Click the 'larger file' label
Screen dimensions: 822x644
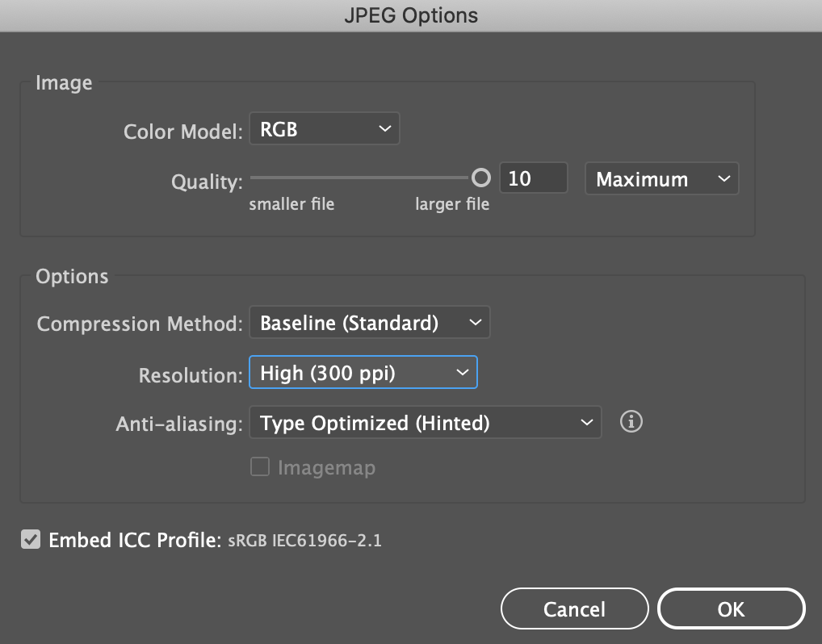[452, 204]
